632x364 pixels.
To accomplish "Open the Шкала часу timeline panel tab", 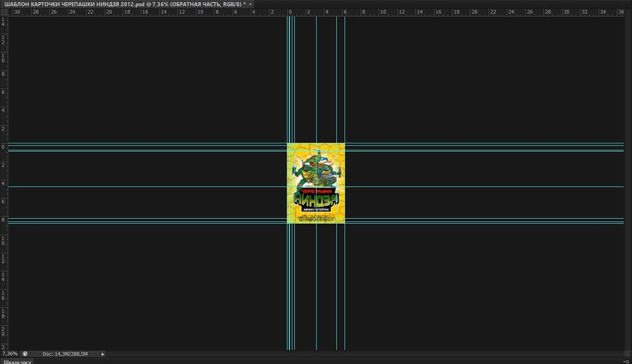I will coord(18,361).
